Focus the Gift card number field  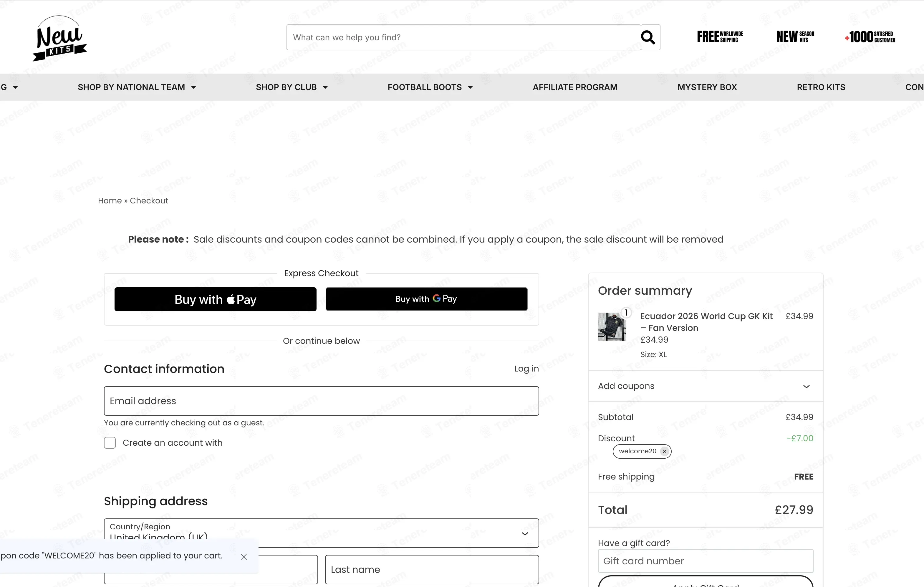point(705,561)
